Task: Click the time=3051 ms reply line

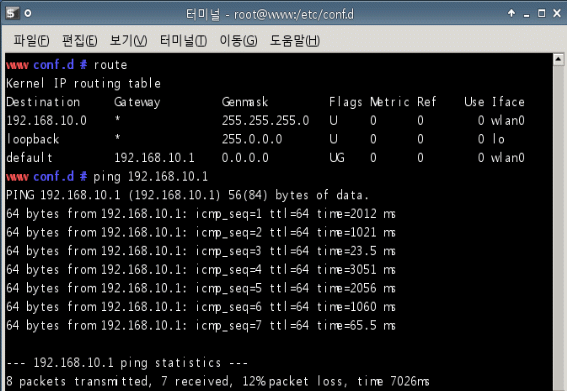Action: (x=201, y=269)
